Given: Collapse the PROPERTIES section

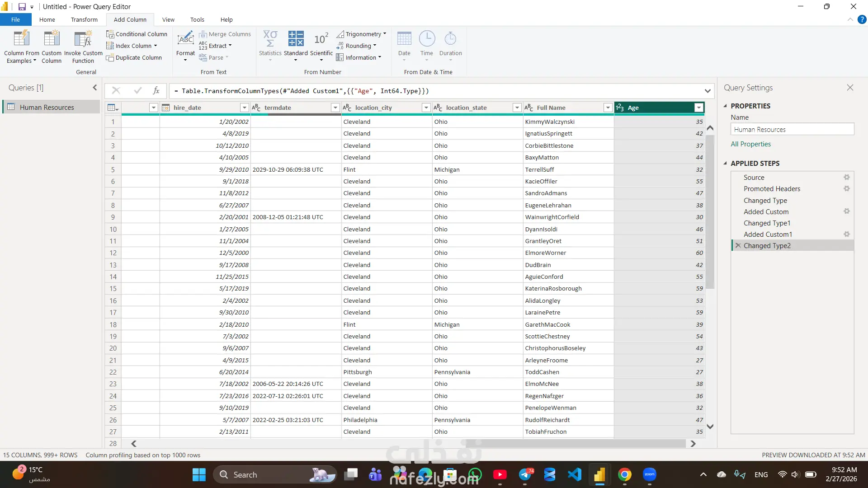Looking at the screenshot, I should click(x=725, y=106).
